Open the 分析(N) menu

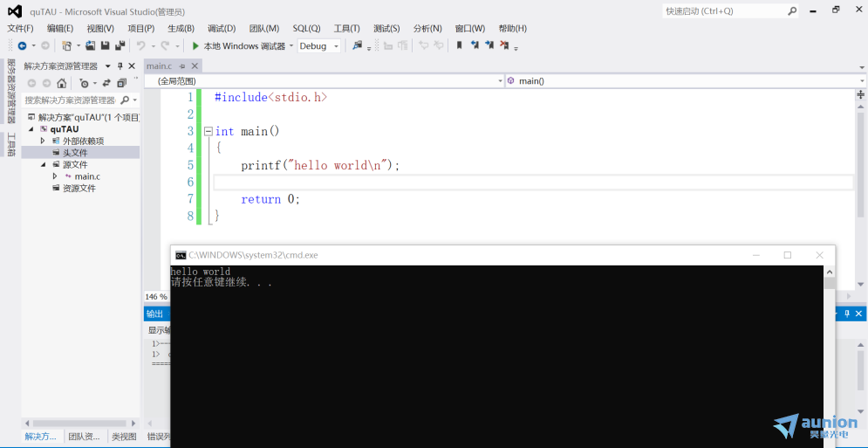427,28
